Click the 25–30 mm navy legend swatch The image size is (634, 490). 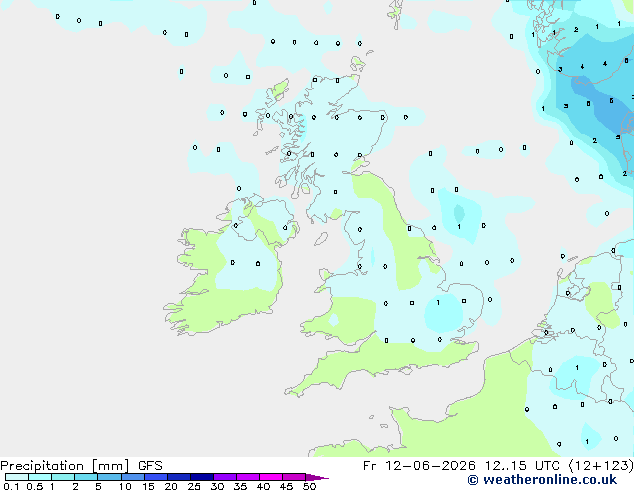coord(202,477)
